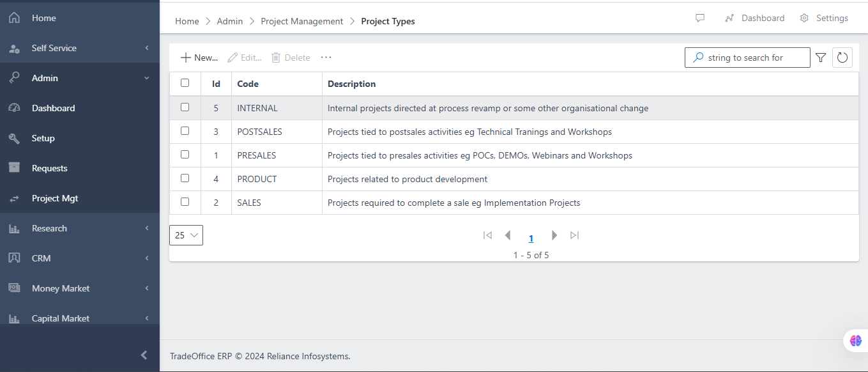Viewport: 868px width, 372px height.
Task: Click the Admin breadcrumb link
Action: (x=230, y=21)
